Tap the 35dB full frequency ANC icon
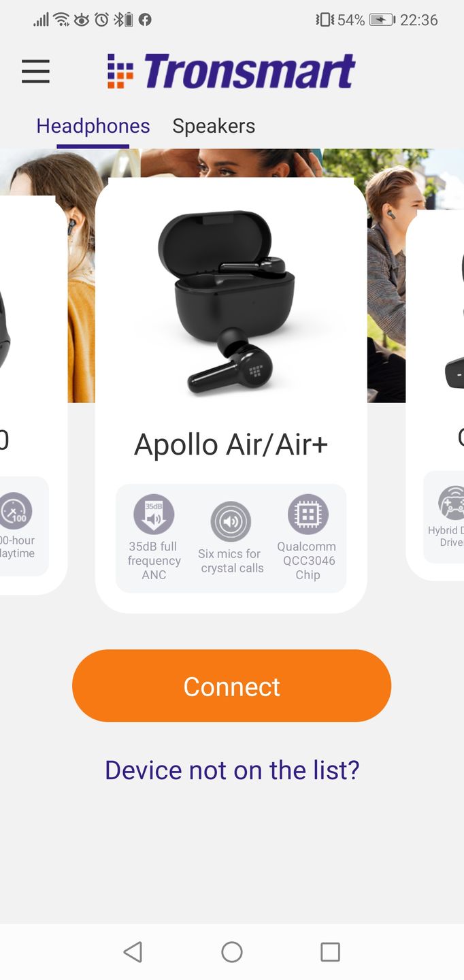Viewport: 464px width, 980px height. click(154, 514)
